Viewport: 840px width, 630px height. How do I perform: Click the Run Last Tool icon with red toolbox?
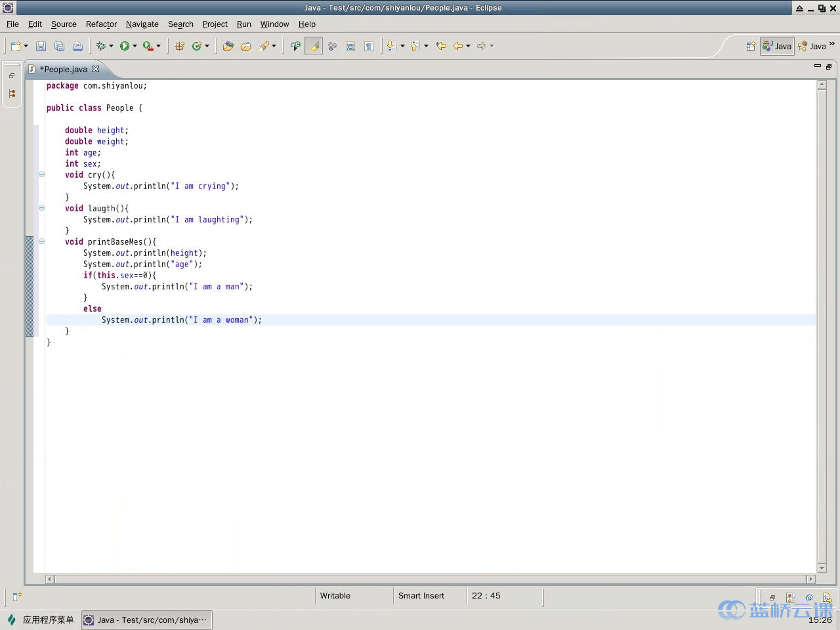click(148, 46)
